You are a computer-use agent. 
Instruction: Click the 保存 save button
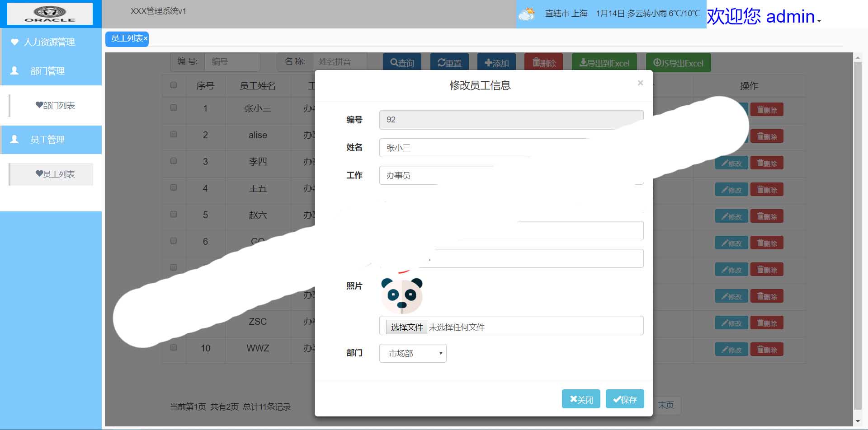coord(625,399)
